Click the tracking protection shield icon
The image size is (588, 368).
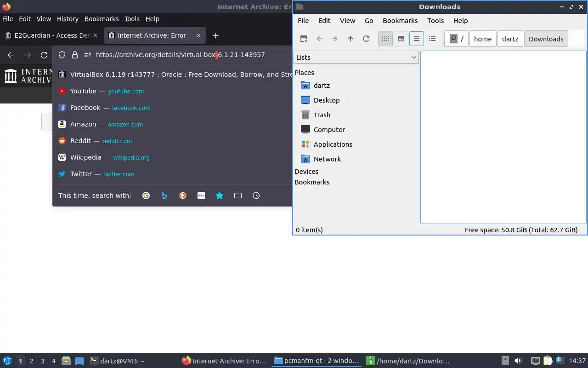62,55
